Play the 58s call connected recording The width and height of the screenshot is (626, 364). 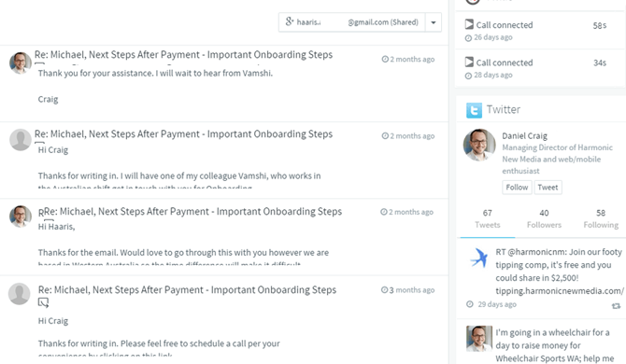469,24
